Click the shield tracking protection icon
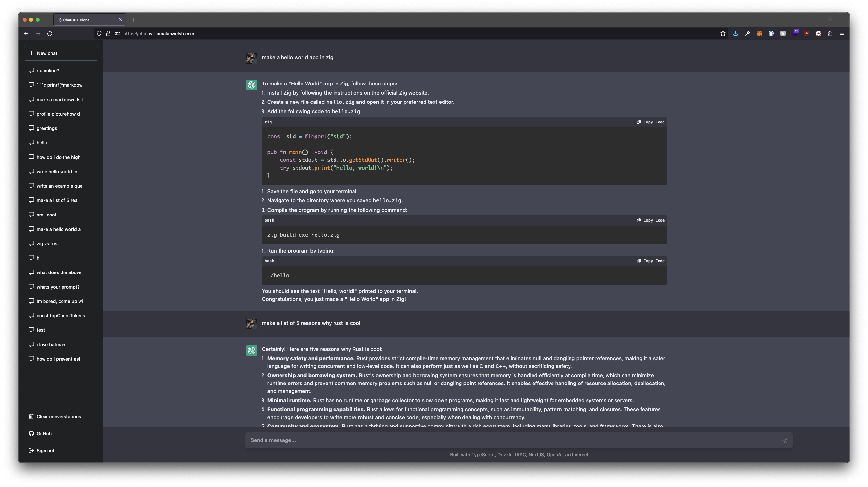Screen dimensions: 868x487 (x=99, y=34)
